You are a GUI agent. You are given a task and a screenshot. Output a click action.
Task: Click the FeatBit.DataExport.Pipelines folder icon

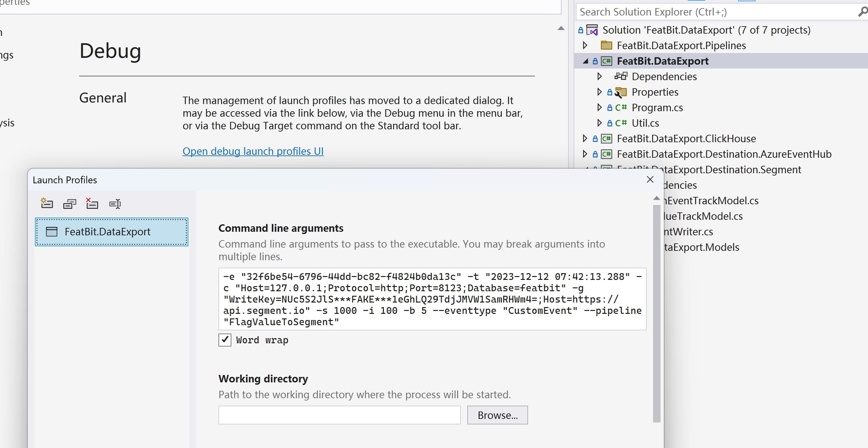click(x=607, y=46)
